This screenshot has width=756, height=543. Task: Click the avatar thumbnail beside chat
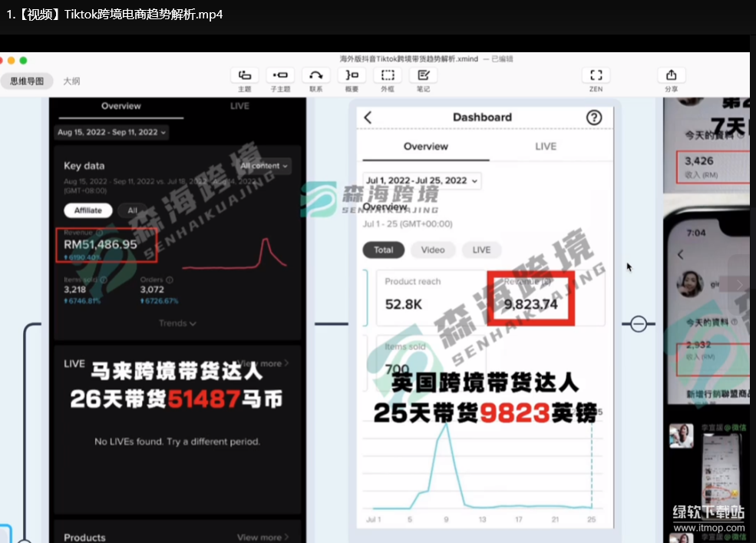point(681,435)
